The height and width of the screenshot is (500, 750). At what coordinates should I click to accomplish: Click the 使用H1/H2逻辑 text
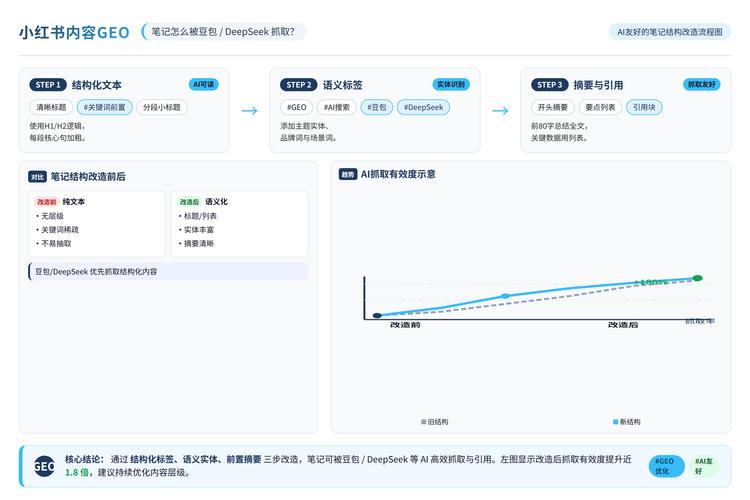(57, 126)
